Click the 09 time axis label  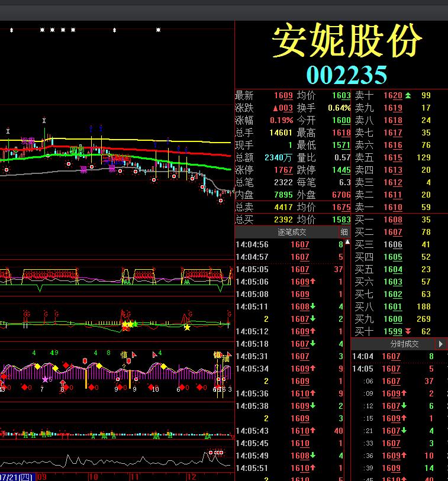click(x=42, y=477)
